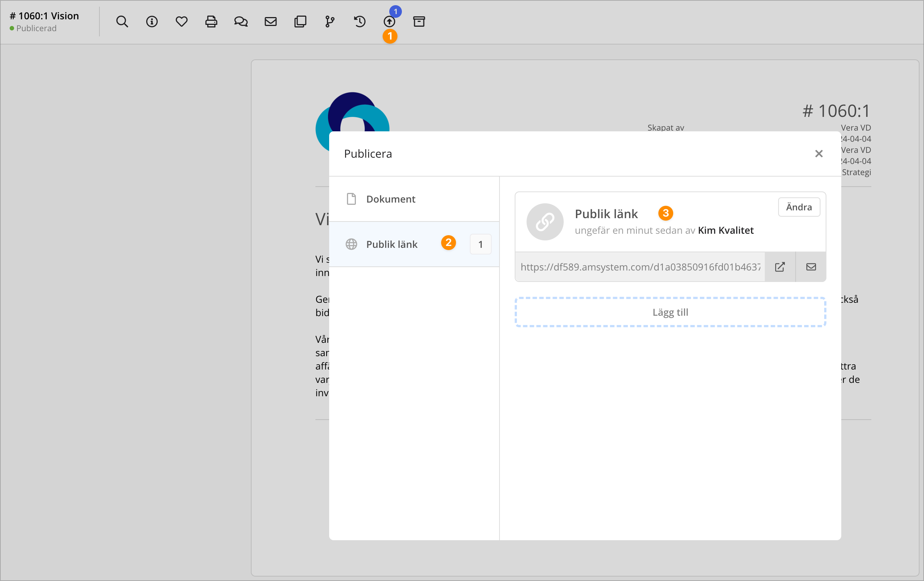Click the 'Skapat av' label
The image size is (924, 581).
pyautogui.click(x=666, y=127)
